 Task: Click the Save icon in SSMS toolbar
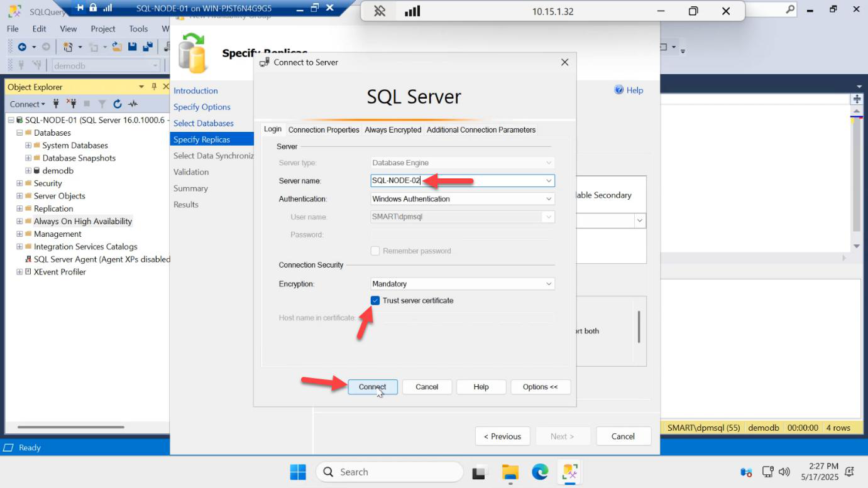(133, 47)
